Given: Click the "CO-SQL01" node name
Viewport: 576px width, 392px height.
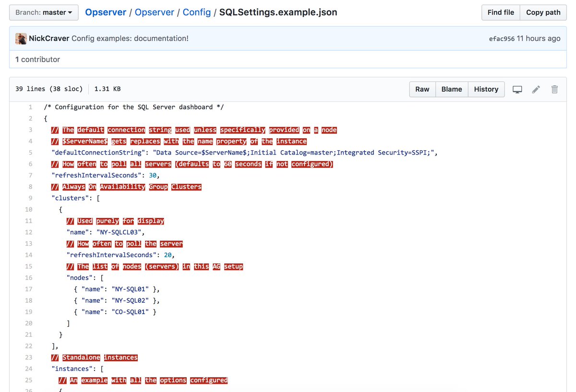Looking at the screenshot, I should 130,312.
